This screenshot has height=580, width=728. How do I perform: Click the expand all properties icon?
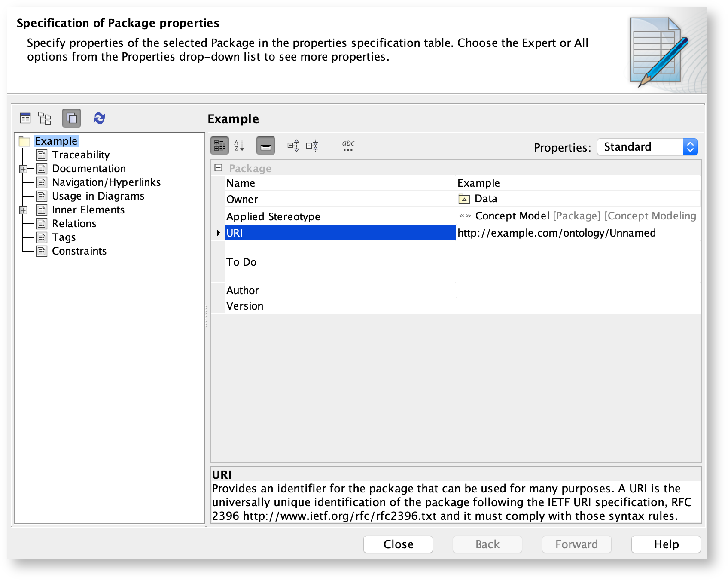(293, 146)
